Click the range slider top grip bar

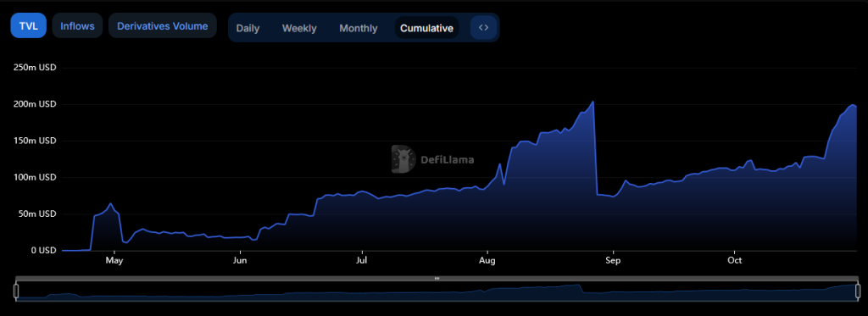click(x=437, y=279)
